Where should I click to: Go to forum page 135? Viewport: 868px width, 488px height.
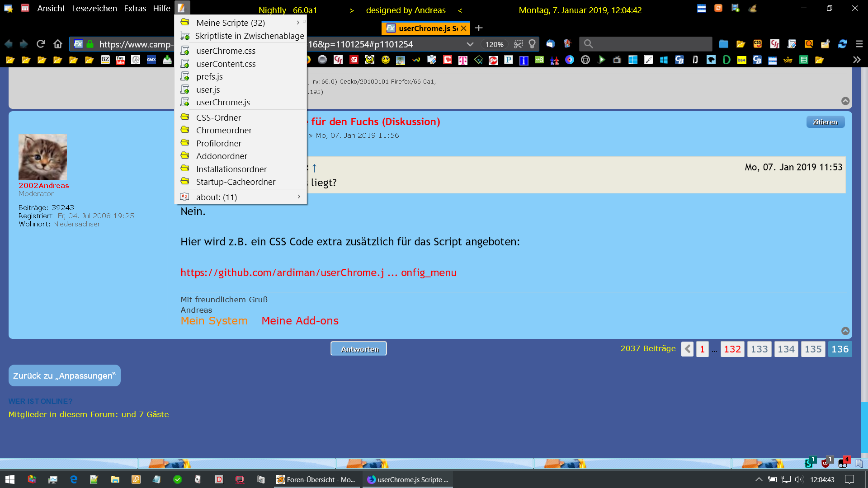813,349
